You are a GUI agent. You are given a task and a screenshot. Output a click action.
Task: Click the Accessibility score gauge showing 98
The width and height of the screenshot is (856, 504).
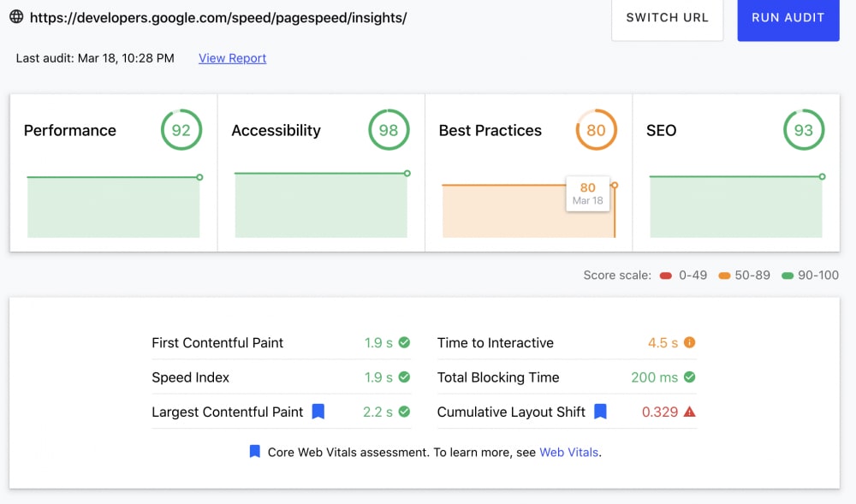[389, 130]
